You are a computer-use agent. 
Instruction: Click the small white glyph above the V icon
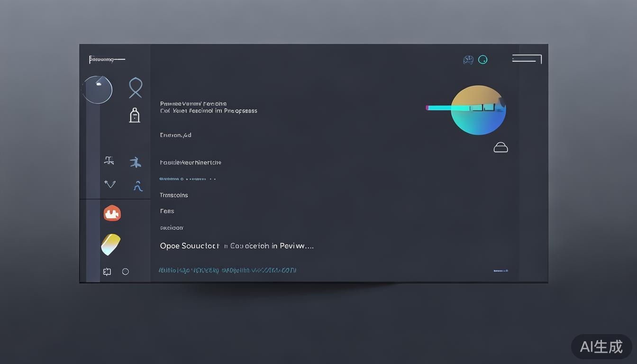109,161
